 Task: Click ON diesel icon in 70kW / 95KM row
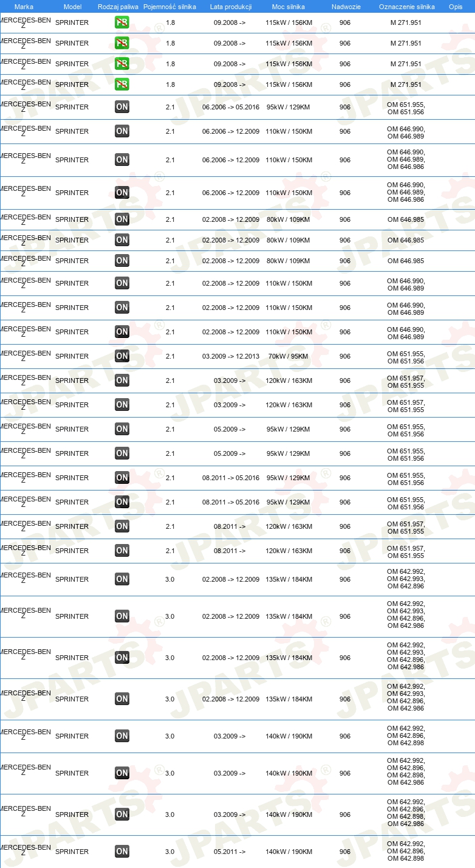122,356
